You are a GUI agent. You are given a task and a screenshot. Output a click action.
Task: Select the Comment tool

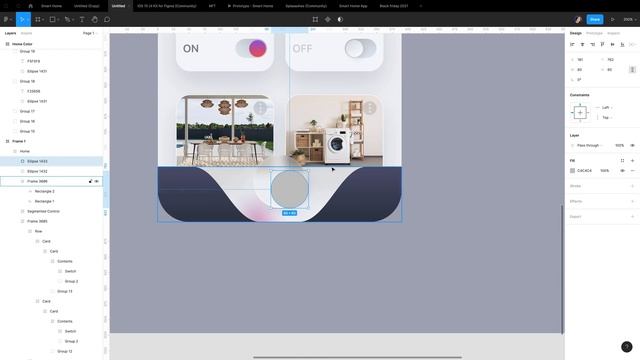pos(107,19)
